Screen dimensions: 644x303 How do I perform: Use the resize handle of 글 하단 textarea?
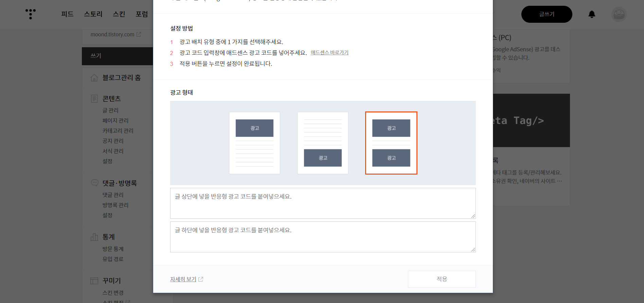(473, 250)
